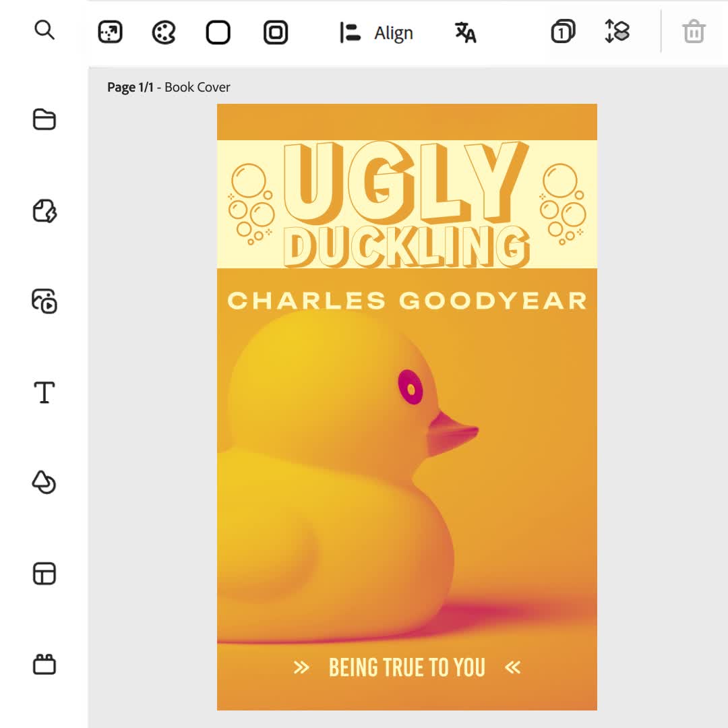Viewport: 728px width, 728px height.
Task: Open the layout grid panel icon
Action: click(44, 574)
